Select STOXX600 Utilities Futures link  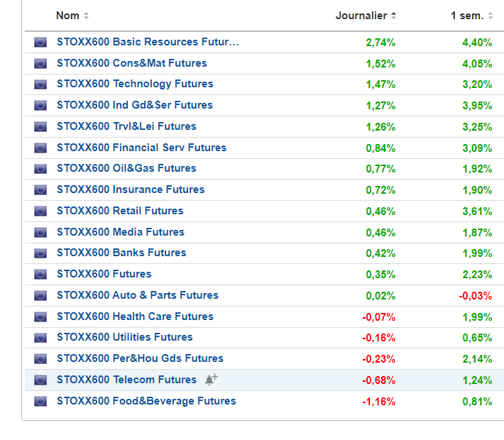124,337
